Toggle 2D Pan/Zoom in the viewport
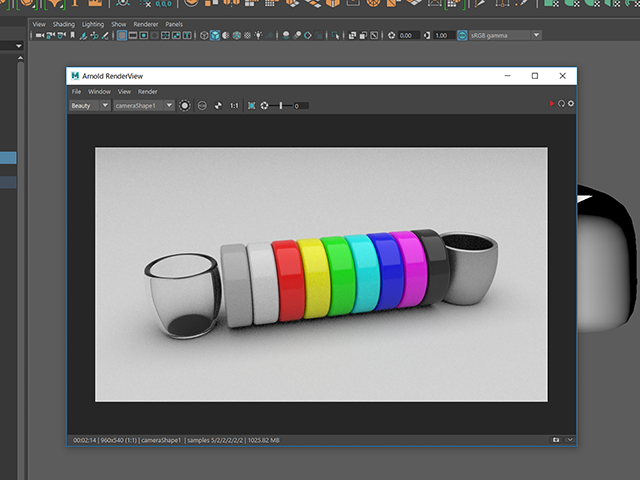 pyautogui.click(x=95, y=36)
